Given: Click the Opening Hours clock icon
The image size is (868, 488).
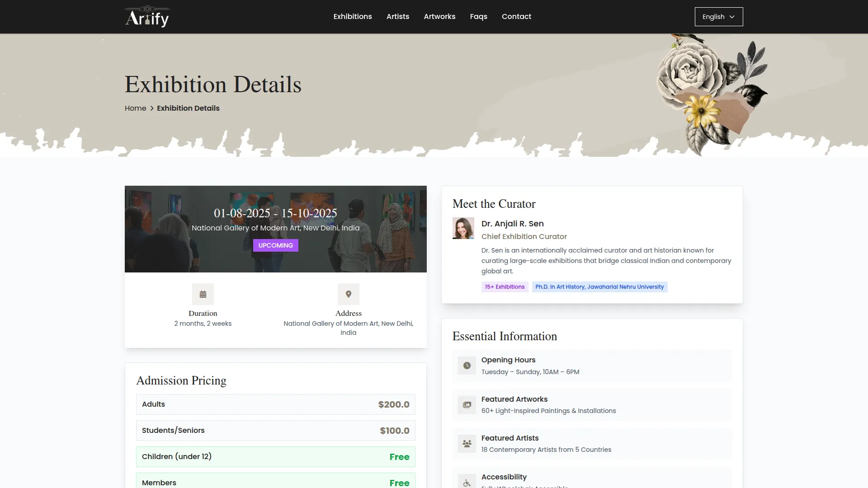Looking at the screenshot, I should 467,366.
